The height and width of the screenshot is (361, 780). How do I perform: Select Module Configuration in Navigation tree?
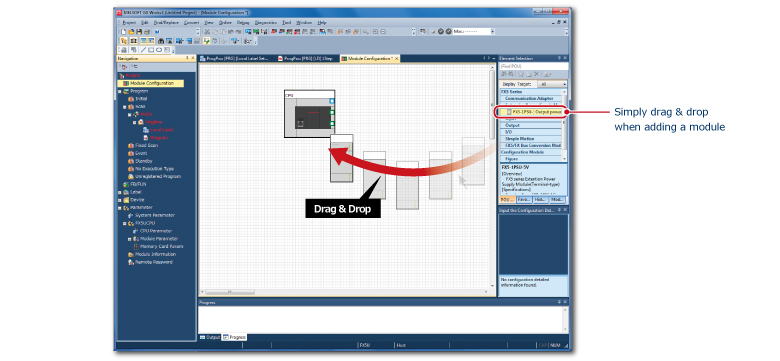coord(151,84)
